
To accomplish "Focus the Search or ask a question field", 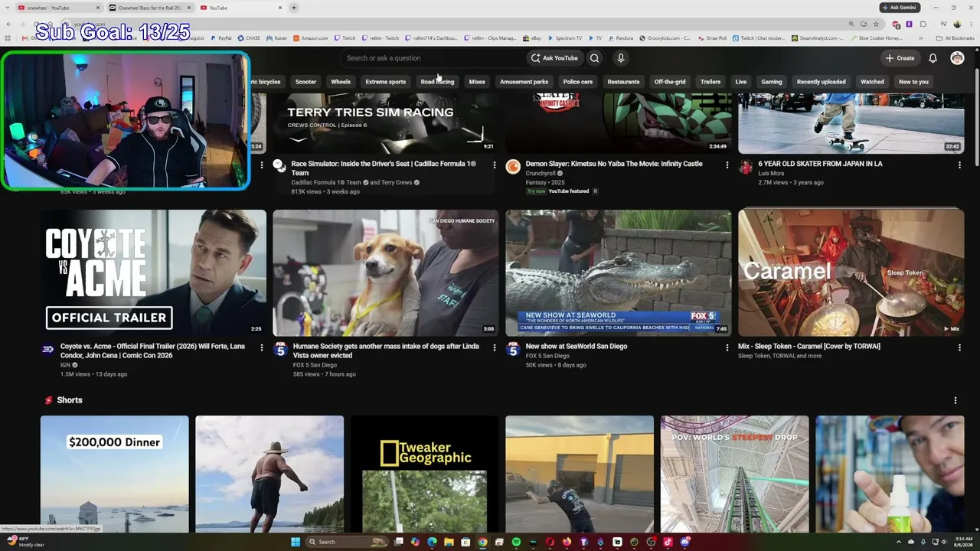I will click(x=431, y=58).
